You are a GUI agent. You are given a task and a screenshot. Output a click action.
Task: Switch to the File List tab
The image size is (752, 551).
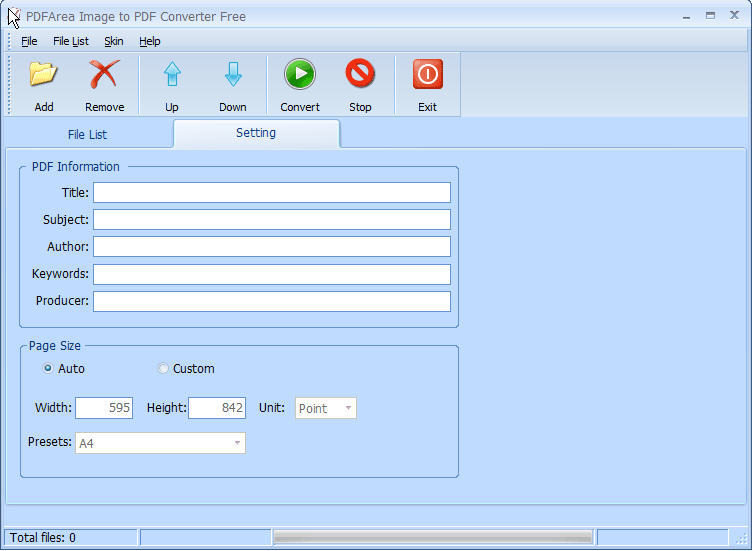point(87,134)
